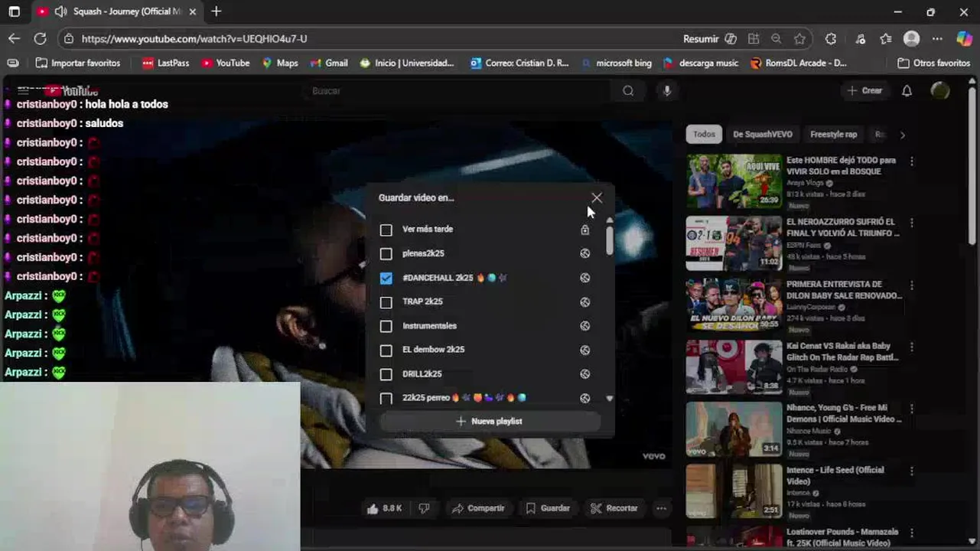Open the 'Otros favoritos' folder

(933, 64)
